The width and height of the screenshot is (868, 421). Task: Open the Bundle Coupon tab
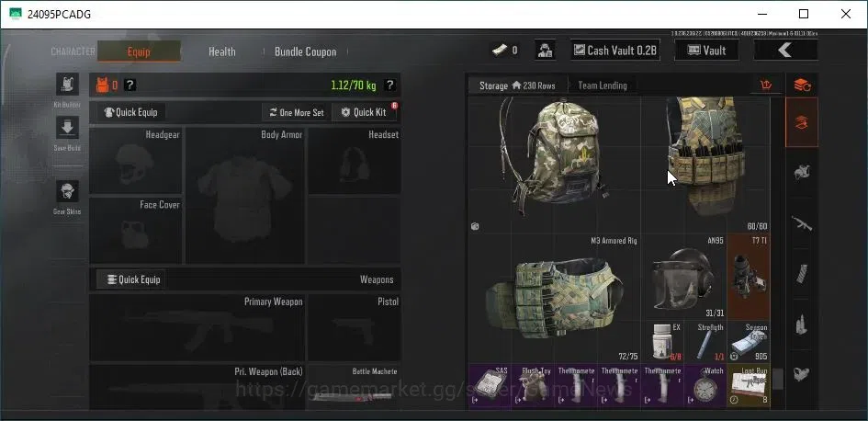click(x=305, y=51)
